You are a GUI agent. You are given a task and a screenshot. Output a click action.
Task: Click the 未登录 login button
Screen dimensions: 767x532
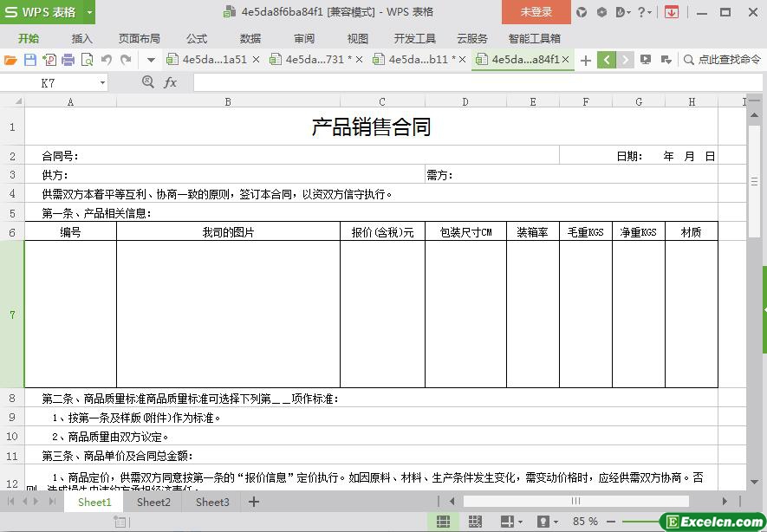(536, 12)
